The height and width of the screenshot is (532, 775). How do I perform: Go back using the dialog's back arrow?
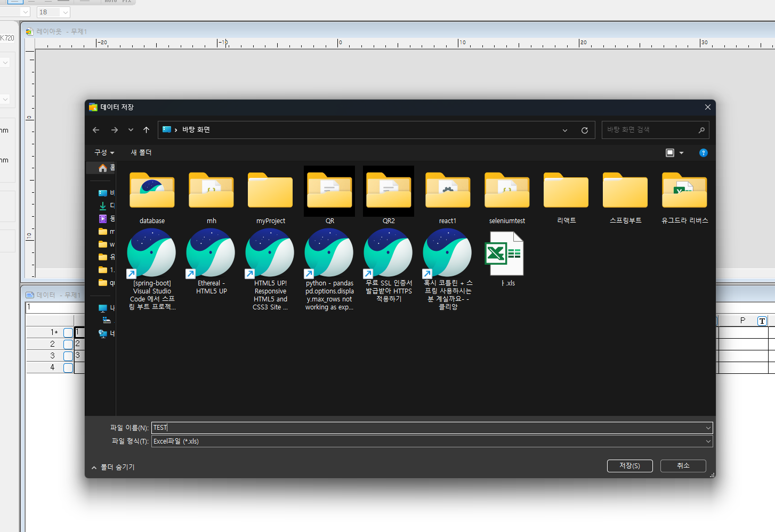[96, 130]
